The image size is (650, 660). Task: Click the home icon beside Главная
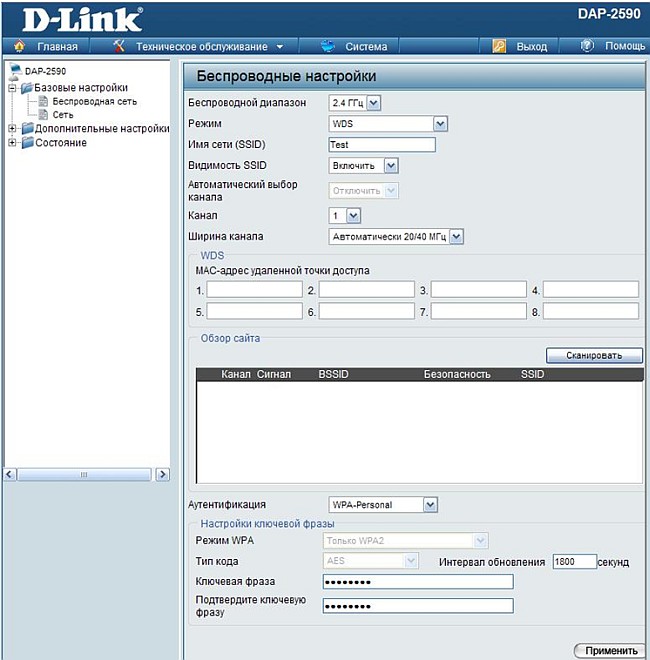(x=19, y=46)
